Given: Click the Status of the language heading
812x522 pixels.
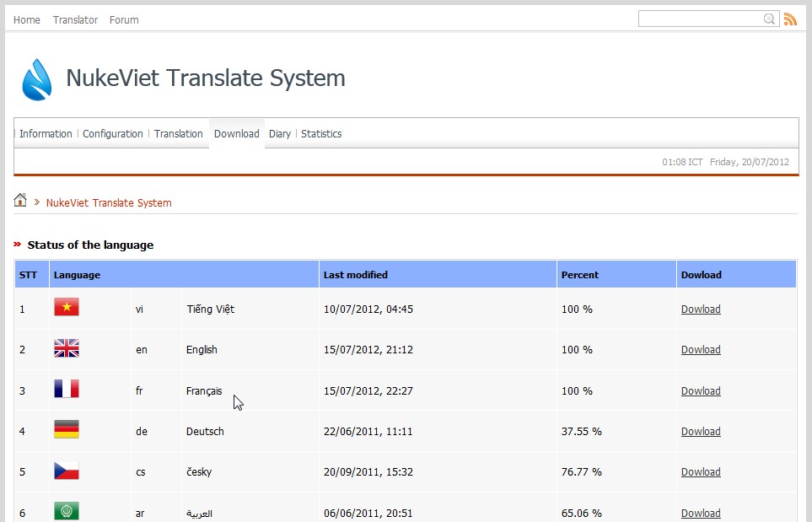Looking at the screenshot, I should pos(90,245).
